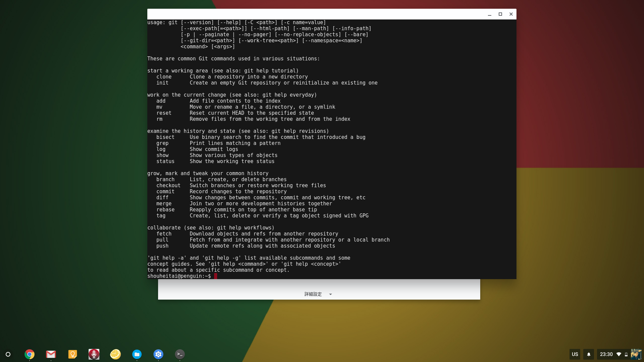Launch Google Chrome from the shelf

[30, 354]
